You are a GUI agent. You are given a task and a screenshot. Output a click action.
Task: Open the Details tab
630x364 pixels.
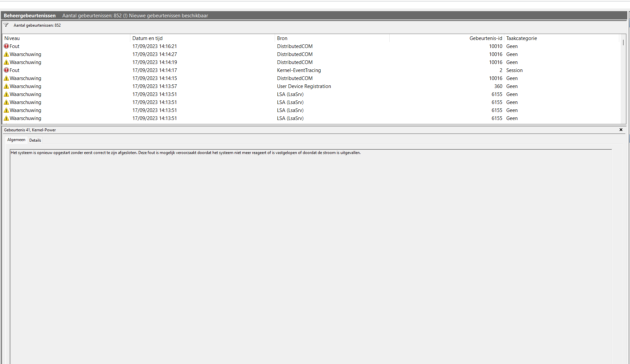(35, 140)
